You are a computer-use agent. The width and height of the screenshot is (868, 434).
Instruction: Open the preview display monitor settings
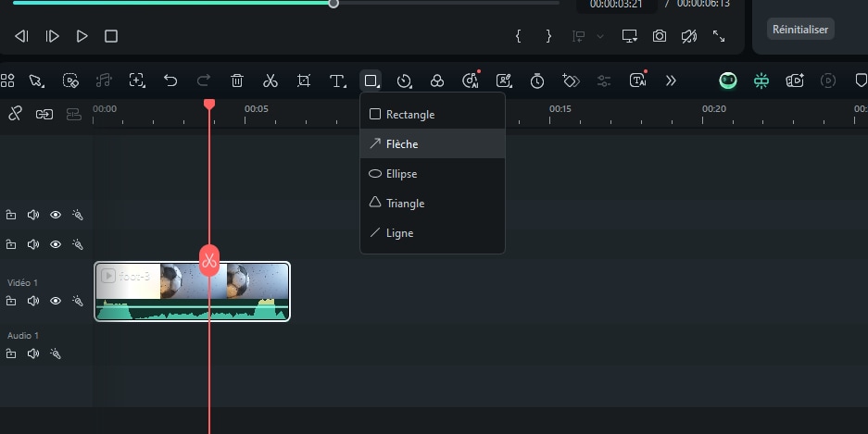(629, 36)
